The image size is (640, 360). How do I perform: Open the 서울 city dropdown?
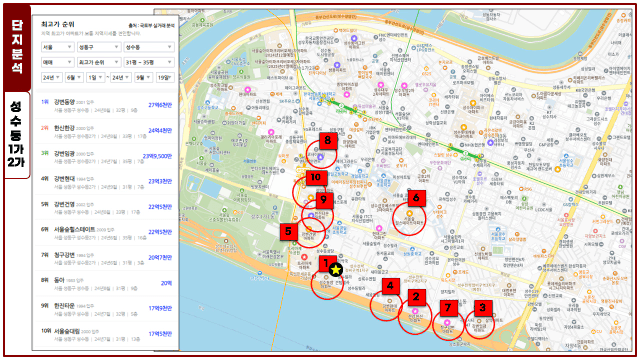57,47
